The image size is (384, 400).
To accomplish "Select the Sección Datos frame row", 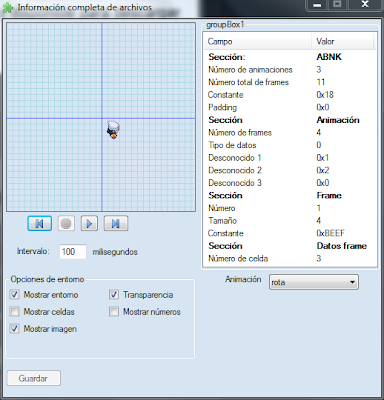I will [x=290, y=246].
